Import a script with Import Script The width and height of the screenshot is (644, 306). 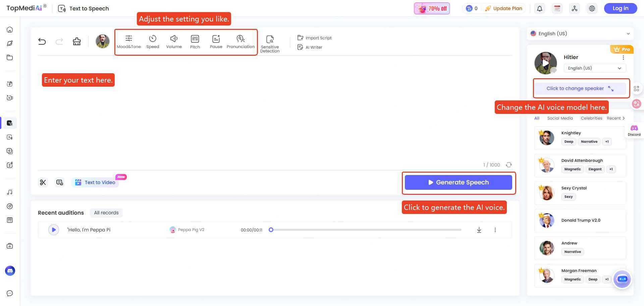pyautogui.click(x=314, y=38)
